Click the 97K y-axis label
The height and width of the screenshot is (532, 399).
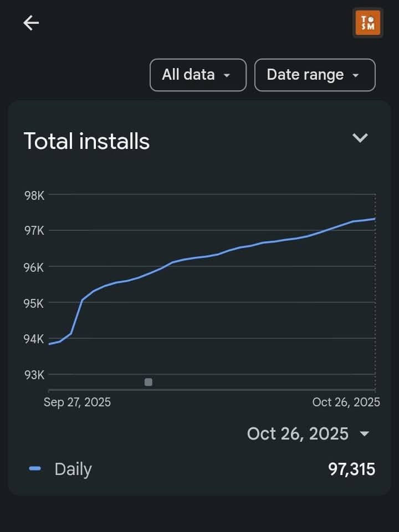(34, 231)
